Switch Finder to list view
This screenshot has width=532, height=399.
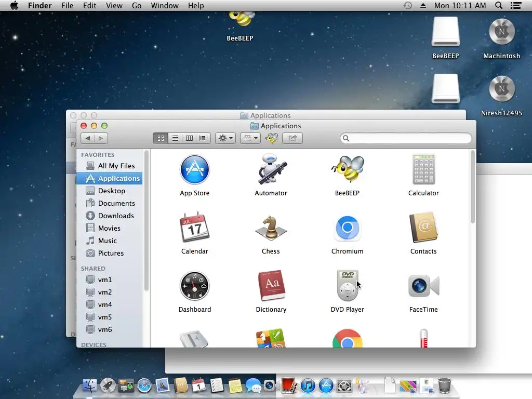tap(175, 138)
